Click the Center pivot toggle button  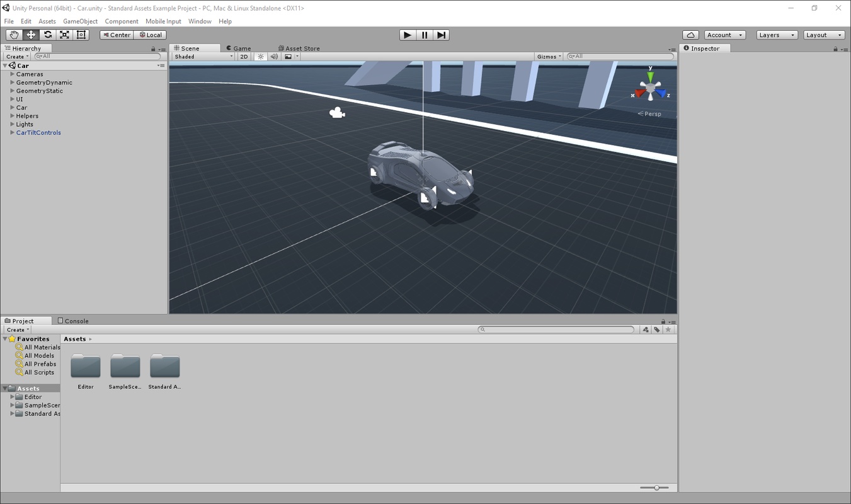117,35
